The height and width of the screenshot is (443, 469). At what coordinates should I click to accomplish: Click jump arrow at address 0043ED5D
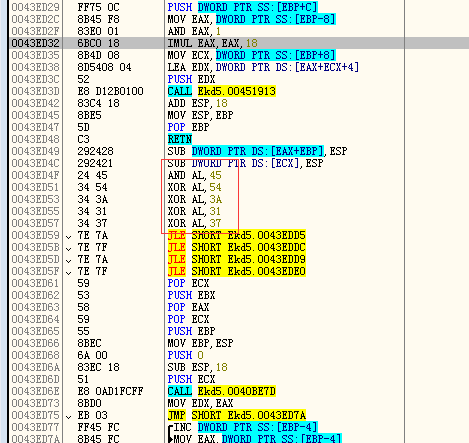69,261
